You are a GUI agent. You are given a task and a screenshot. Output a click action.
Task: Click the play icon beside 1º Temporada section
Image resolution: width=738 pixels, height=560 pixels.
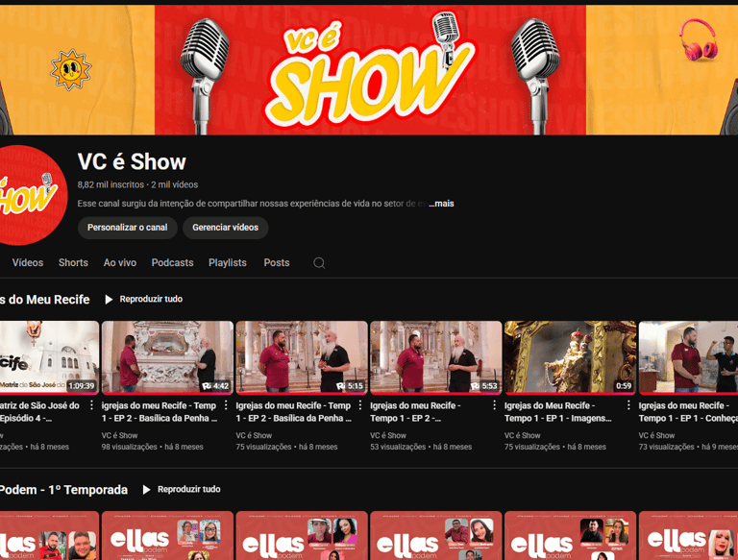tap(146, 490)
